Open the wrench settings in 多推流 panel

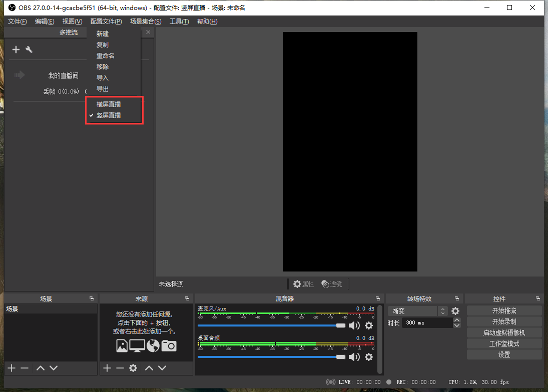coord(29,49)
